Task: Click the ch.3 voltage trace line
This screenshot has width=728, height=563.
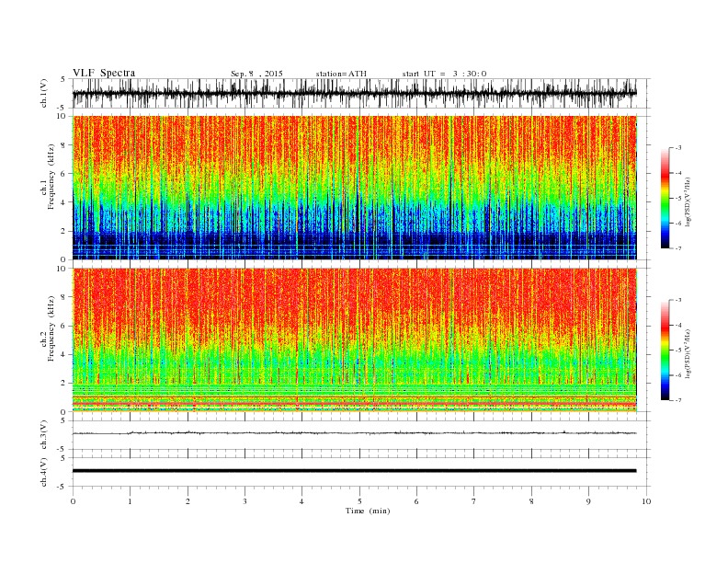Action: click(x=354, y=433)
